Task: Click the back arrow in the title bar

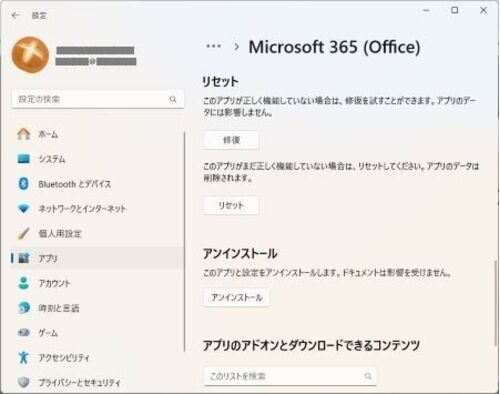Action: (16, 15)
